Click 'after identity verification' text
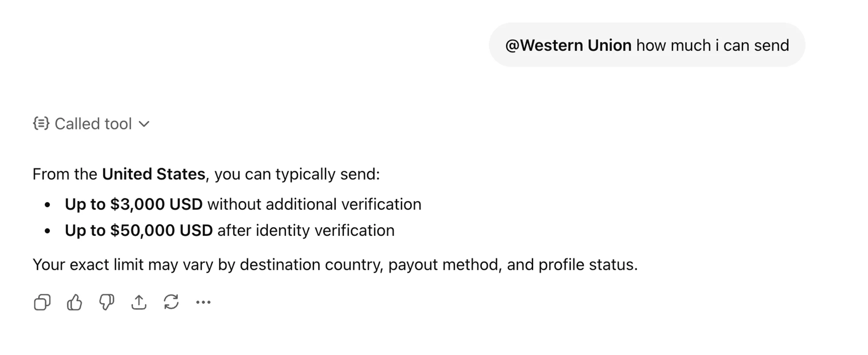This screenshot has width=868, height=355. 306,231
